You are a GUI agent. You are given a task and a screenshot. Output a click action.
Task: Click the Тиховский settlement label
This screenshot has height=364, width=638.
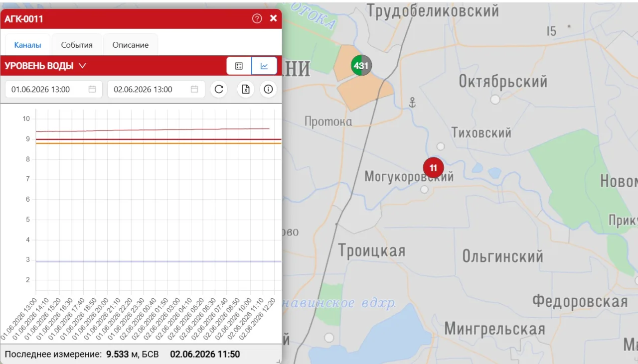[481, 132]
